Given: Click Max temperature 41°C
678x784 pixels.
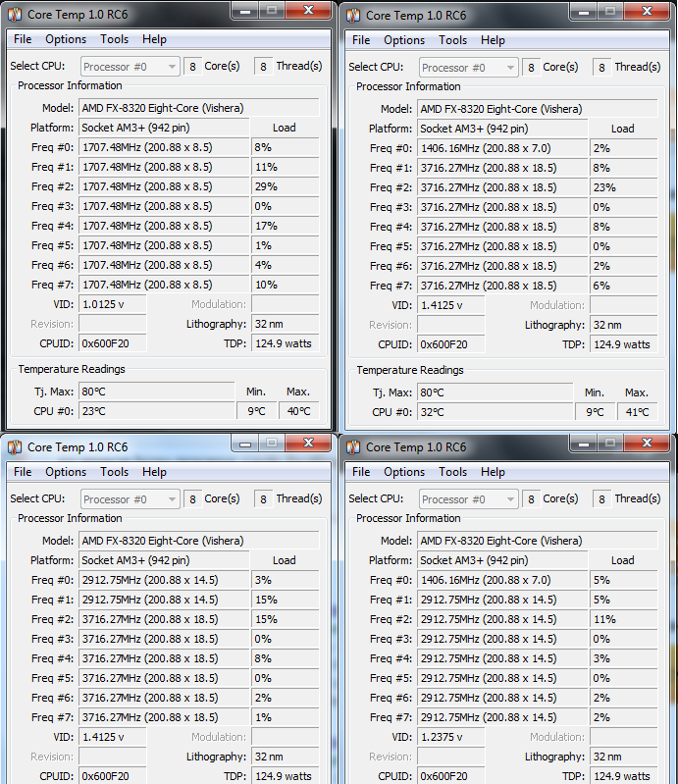Looking at the screenshot, I should pos(638,412).
